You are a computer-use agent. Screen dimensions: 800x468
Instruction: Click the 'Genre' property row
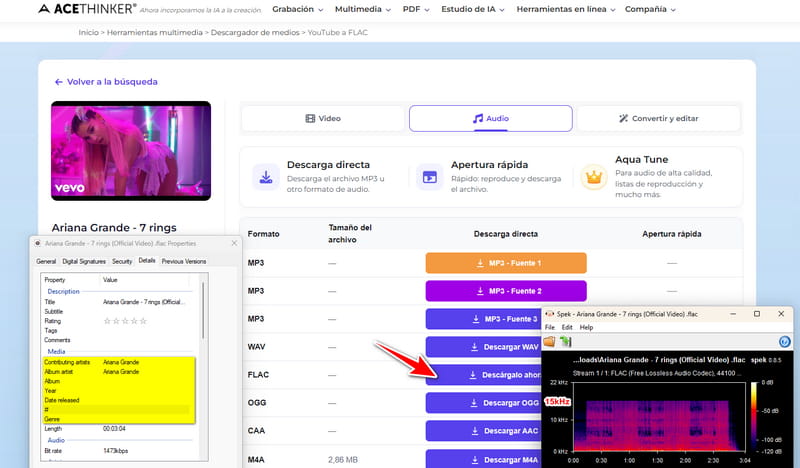tap(119, 419)
